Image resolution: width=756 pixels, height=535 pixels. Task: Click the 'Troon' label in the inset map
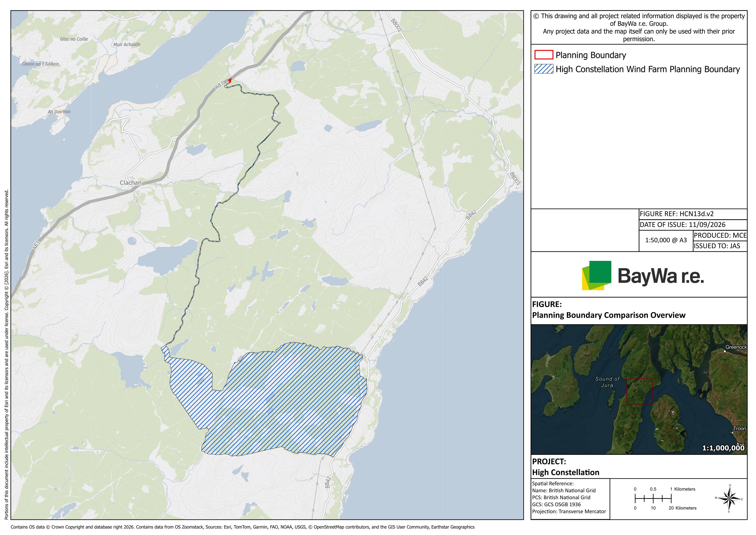point(739,429)
